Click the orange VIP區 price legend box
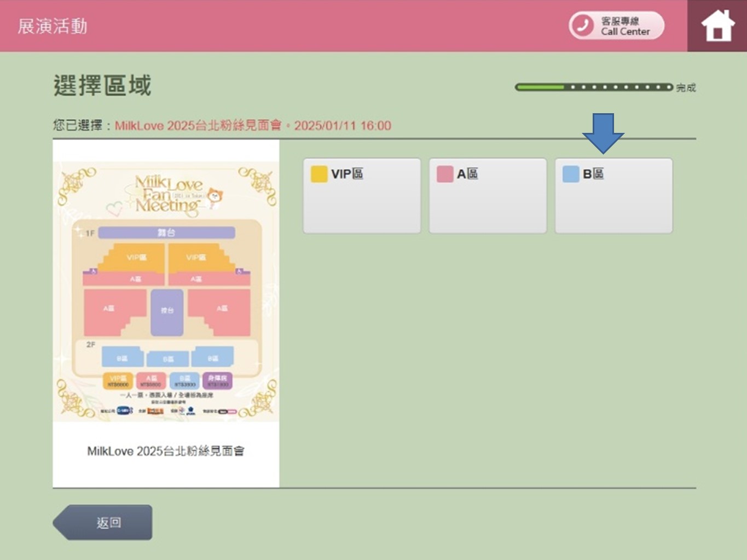The height and width of the screenshot is (560, 747). tap(118, 380)
